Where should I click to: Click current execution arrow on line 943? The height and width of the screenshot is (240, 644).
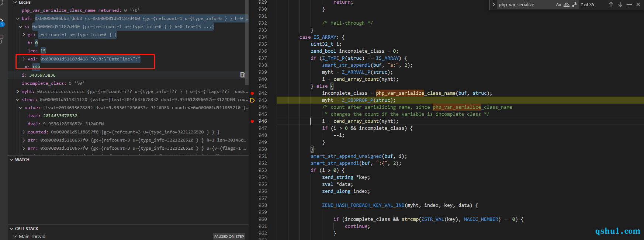coord(252,100)
